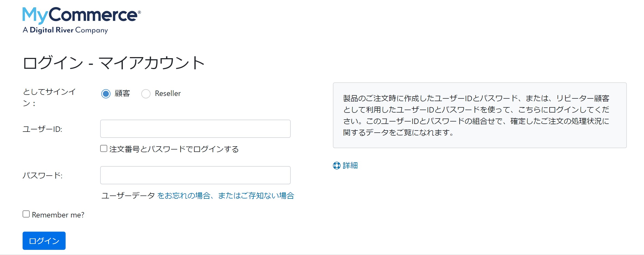
Task: Click the blue ログイン button
Action: 44,241
